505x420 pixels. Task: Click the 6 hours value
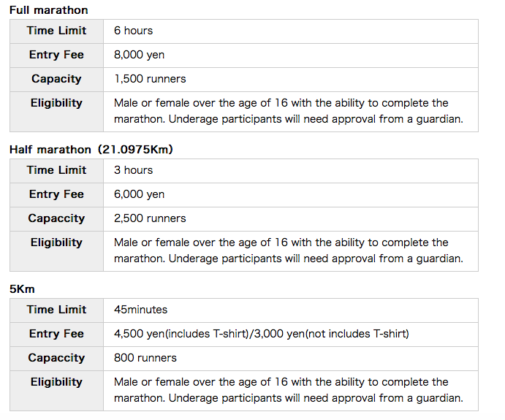tap(133, 31)
